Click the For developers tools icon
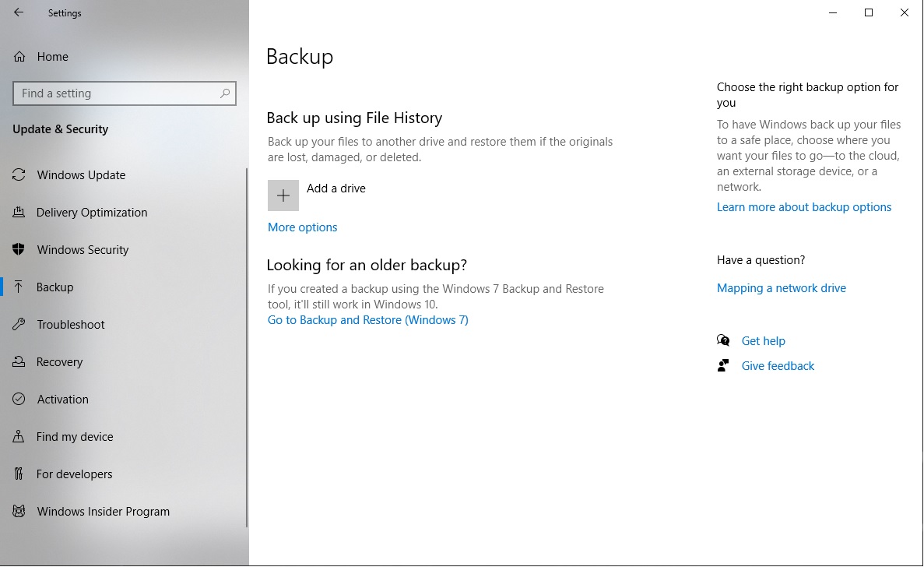 pos(19,474)
